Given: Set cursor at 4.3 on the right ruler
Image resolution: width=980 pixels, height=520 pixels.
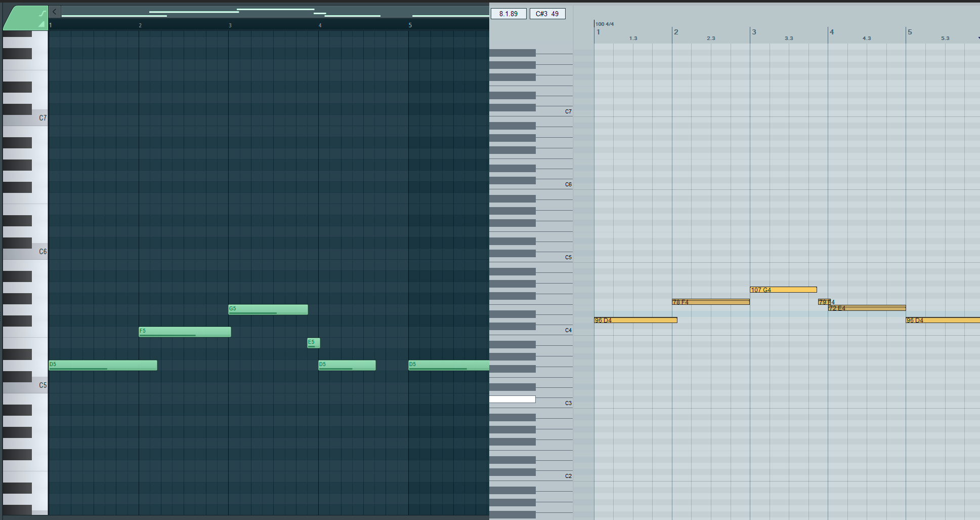Looking at the screenshot, I should point(867,38).
